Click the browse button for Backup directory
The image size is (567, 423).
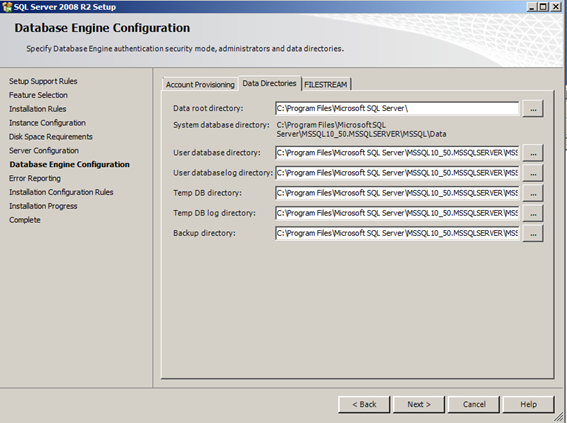click(533, 234)
